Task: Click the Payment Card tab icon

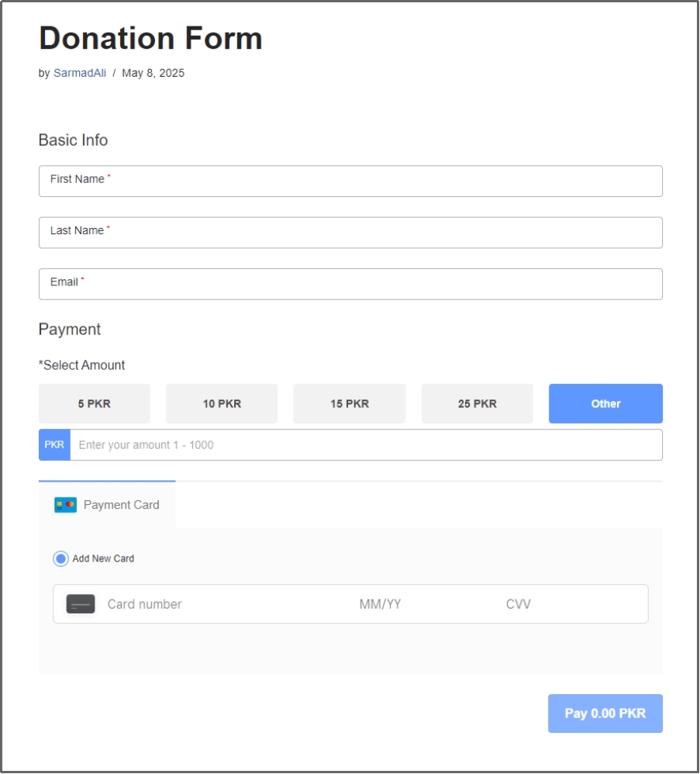Action: point(65,505)
